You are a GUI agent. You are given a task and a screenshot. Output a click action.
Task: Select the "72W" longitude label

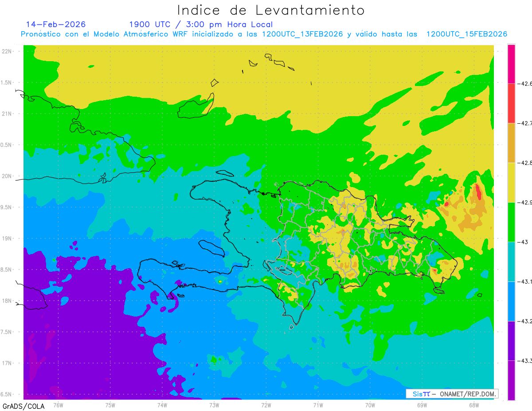click(266, 405)
